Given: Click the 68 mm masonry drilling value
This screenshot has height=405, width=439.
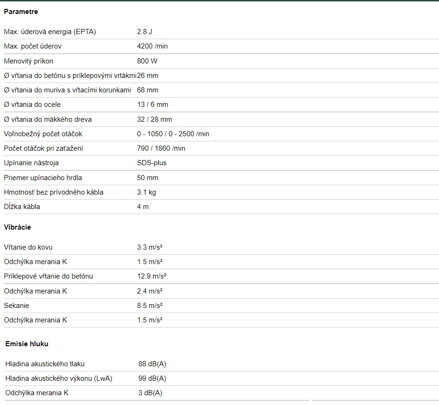Looking at the screenshot, I should click(148, 90).
